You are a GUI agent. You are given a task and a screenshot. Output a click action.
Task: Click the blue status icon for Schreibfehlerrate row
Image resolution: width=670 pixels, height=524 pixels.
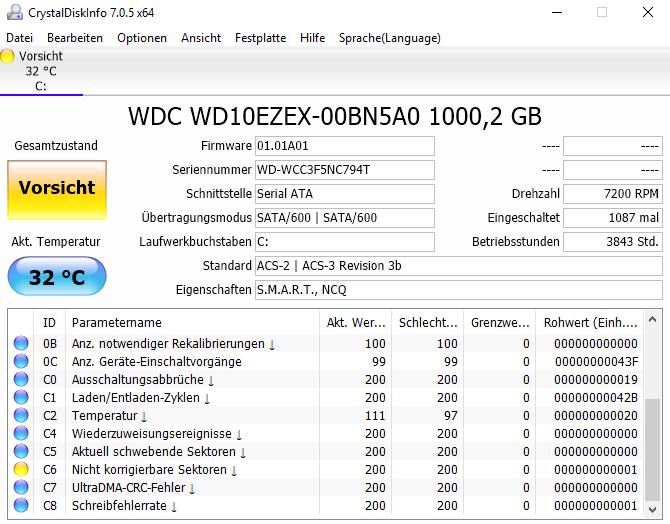(21, 505)
